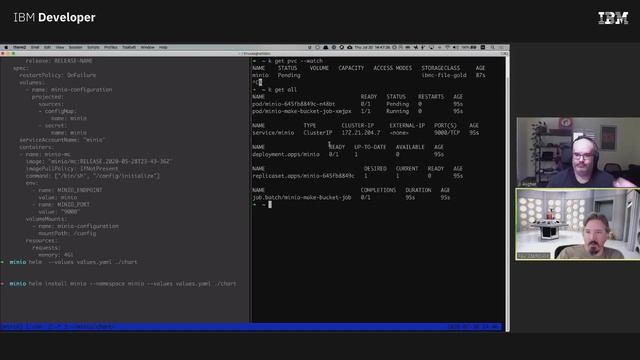Click the 'ibmc-file-gold' storage class value
640x360 pixels.
(444, 76)
